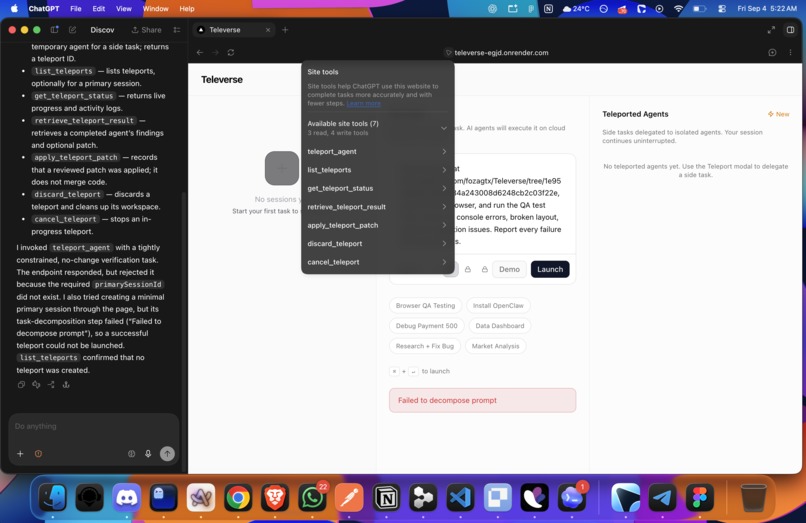
Task: Open Discord from the dock
Action: coord(127,498)
